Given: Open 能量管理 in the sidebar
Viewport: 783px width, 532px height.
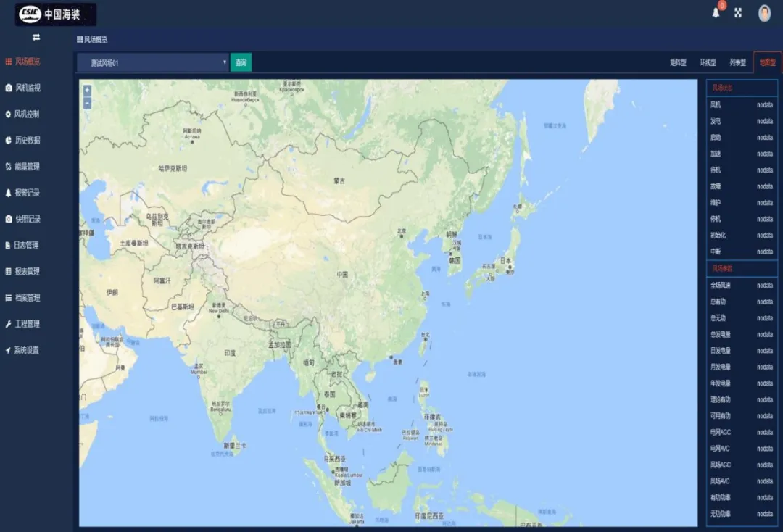Looking at the screenshot, I should [22, 167].
